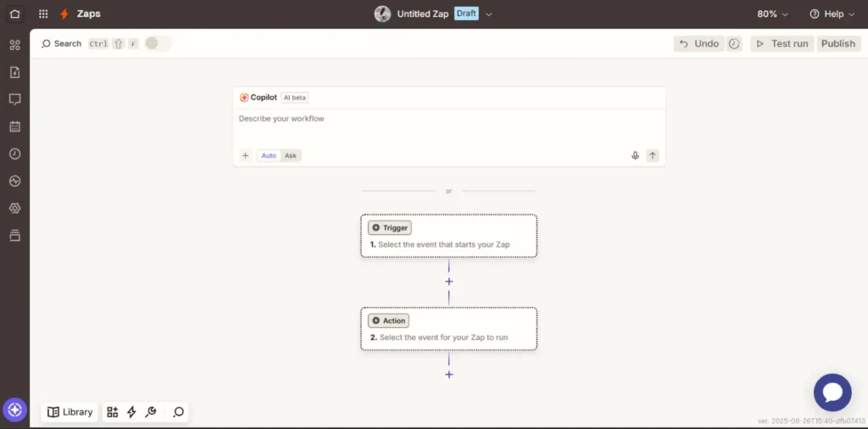Screen dimensions: 868x429
Task: Expand the Help menu
Action: (x=832, y=14)
